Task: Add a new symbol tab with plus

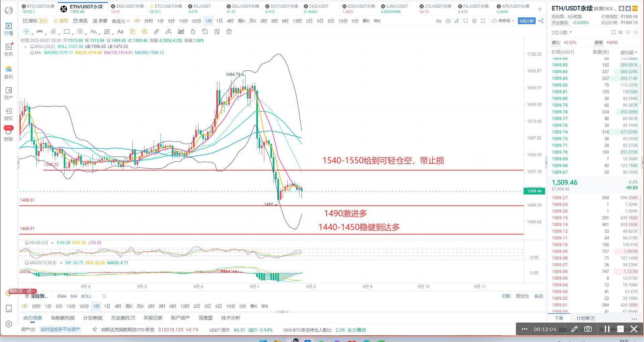Action: (540, 9)
